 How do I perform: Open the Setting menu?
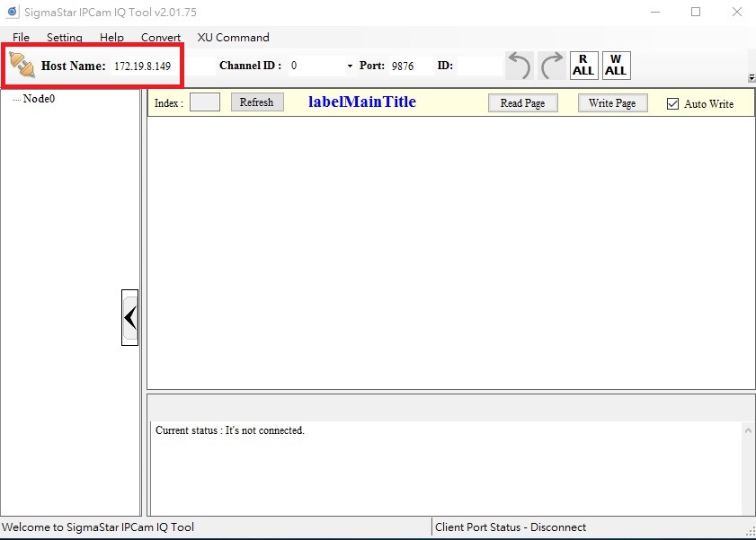(x=65, y=38)
